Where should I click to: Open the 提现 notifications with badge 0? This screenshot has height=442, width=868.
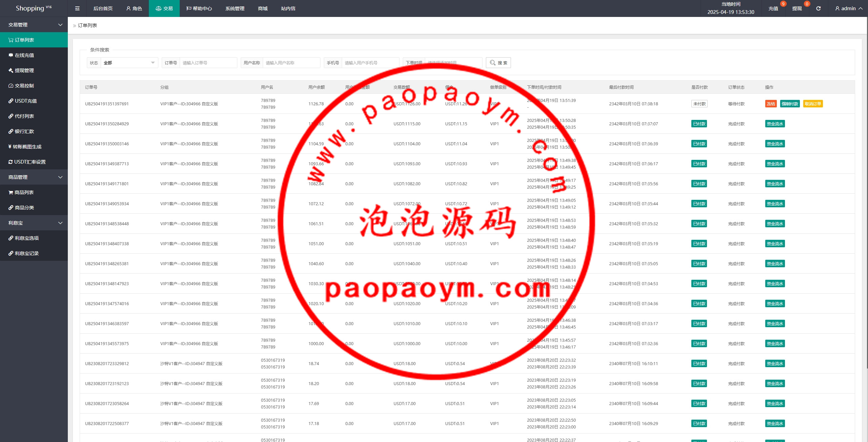click(797, 8)
